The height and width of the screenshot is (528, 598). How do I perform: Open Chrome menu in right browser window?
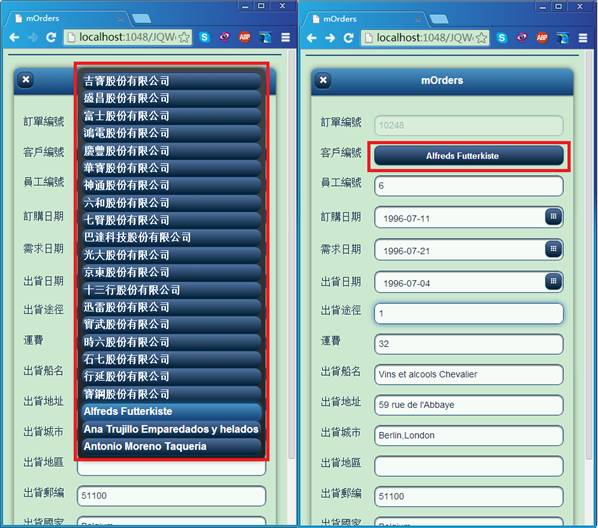coord(583,38)
